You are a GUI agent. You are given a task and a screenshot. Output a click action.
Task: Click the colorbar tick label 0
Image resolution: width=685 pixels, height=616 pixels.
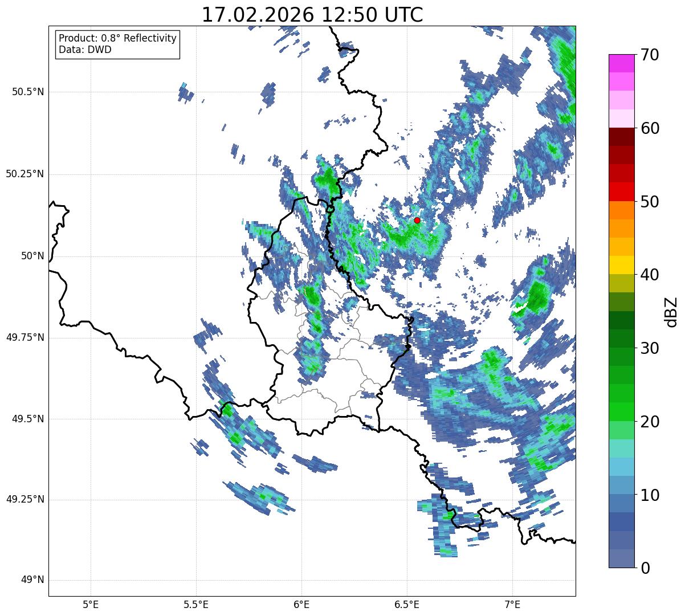pyautogui.click(x=645, y=568)
